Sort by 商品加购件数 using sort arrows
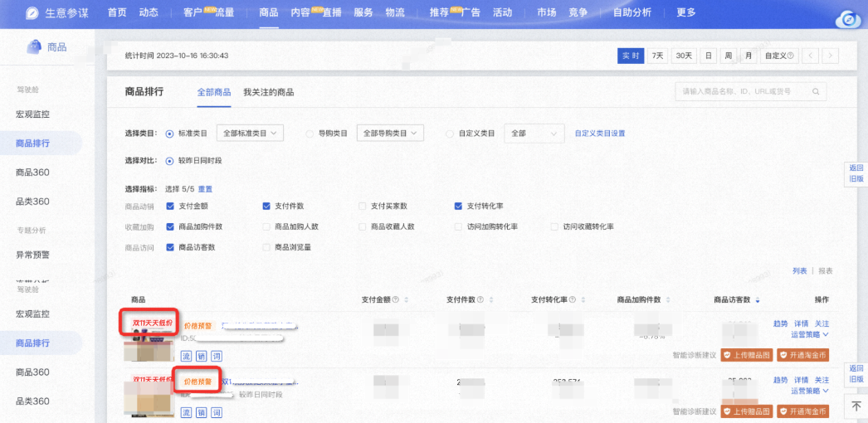Screen dimensions: 868x423 669,299
